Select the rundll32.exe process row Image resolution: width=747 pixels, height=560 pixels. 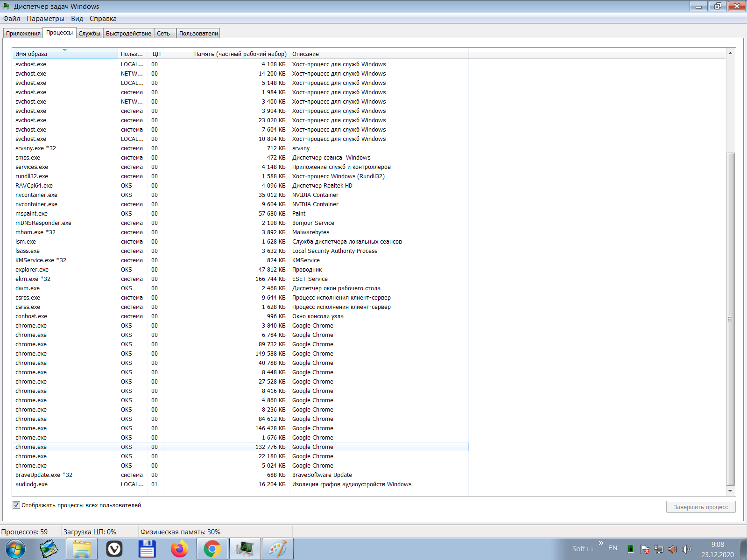[240, 176]
